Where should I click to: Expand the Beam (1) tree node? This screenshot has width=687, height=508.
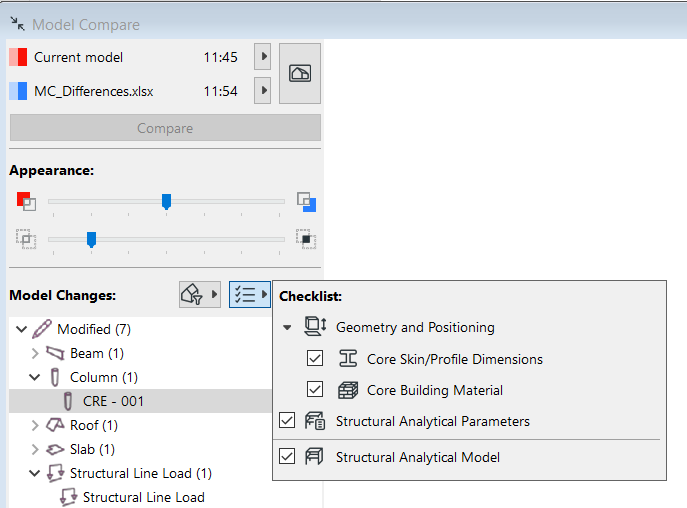coord(36,353)
